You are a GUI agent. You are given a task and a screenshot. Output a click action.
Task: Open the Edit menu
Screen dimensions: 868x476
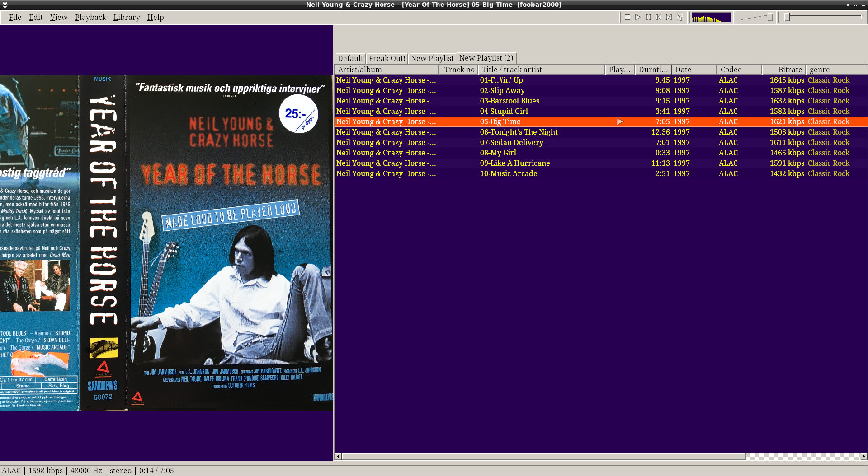[x=36, y=17]
